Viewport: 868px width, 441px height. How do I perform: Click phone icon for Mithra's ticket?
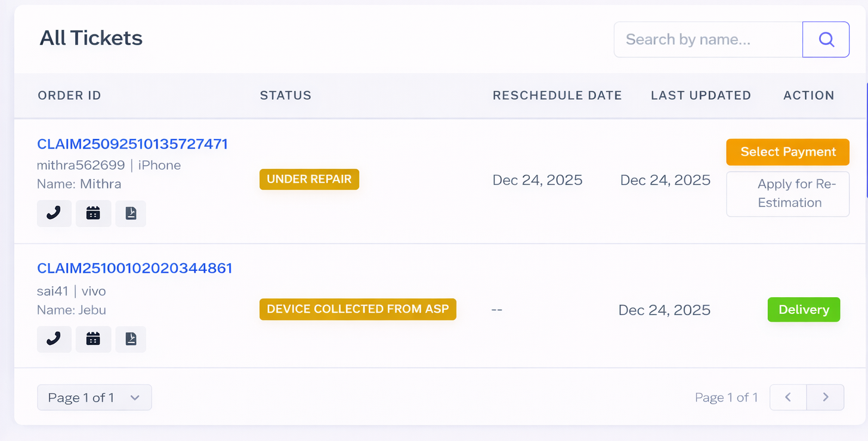(x=54, y=213)
